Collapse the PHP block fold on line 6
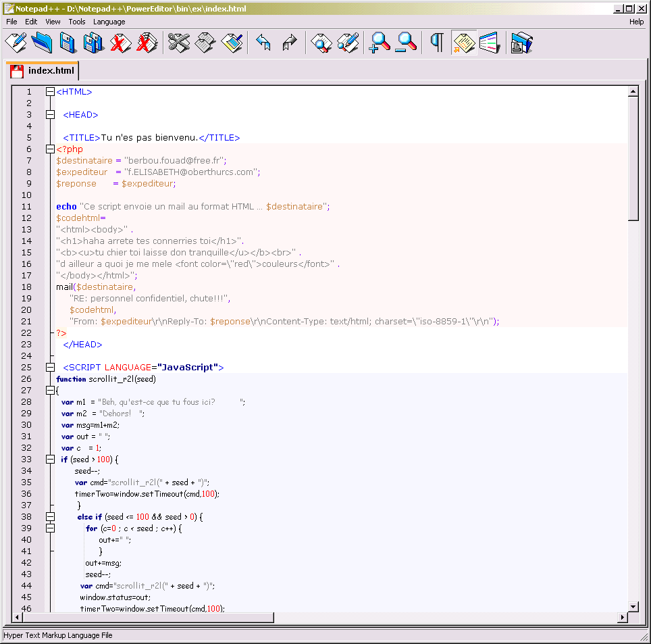 coord(50,149)
